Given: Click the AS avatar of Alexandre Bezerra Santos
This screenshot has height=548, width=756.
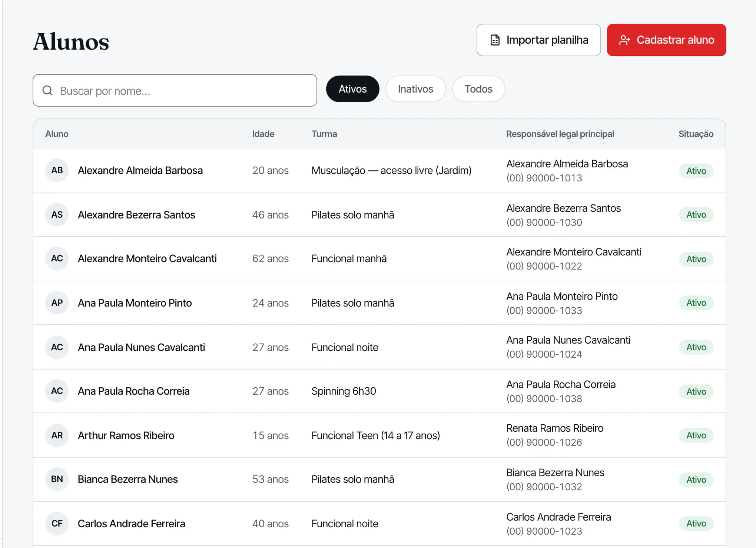Looking at the screenshot, I should tap(57, 215).
